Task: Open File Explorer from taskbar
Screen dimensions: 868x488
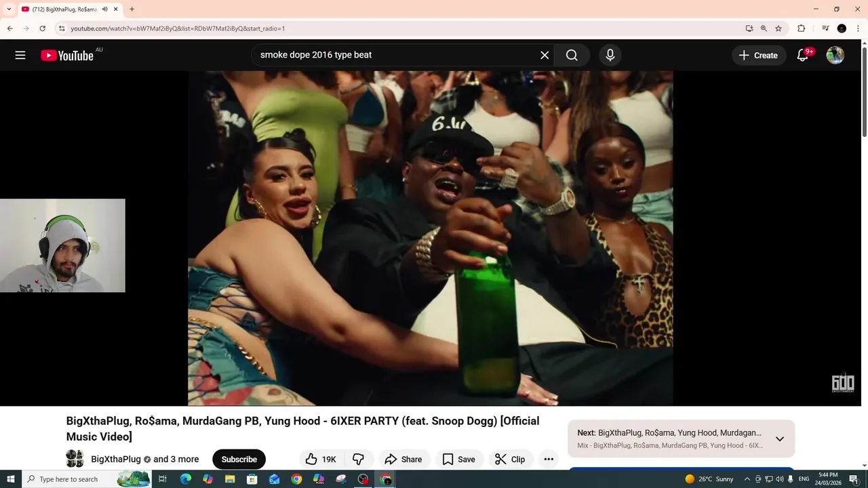Action: [x=230, y=479]
